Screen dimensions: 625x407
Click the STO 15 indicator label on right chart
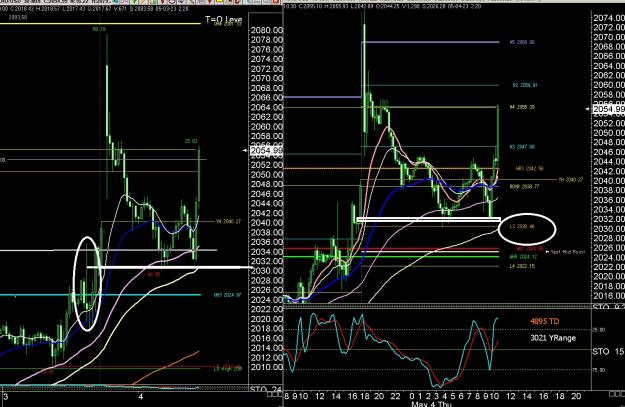(608, 352)
